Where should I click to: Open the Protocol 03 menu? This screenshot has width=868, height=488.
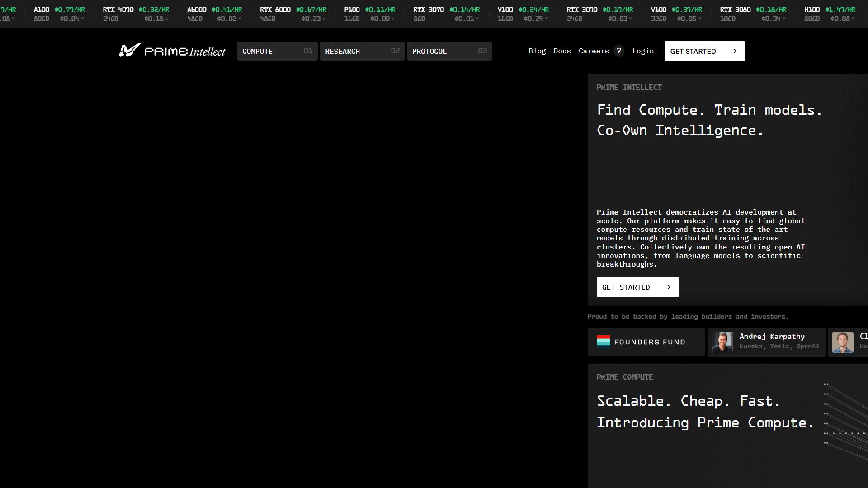pos(449,51)
